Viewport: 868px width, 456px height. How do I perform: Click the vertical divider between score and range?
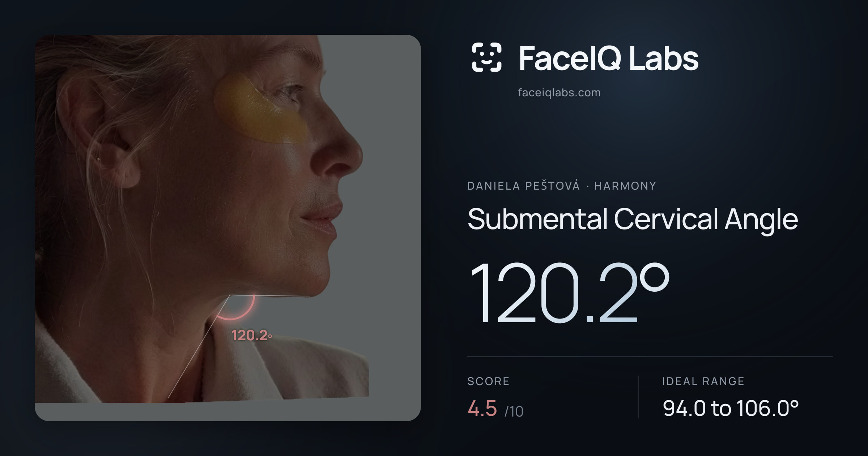click(639, 397)
